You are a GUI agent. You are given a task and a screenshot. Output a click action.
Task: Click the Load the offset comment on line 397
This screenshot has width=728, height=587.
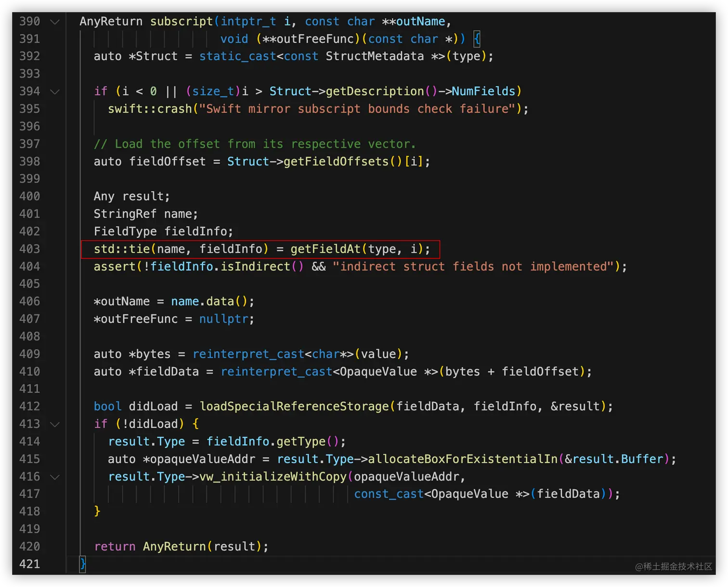[255, 144]
